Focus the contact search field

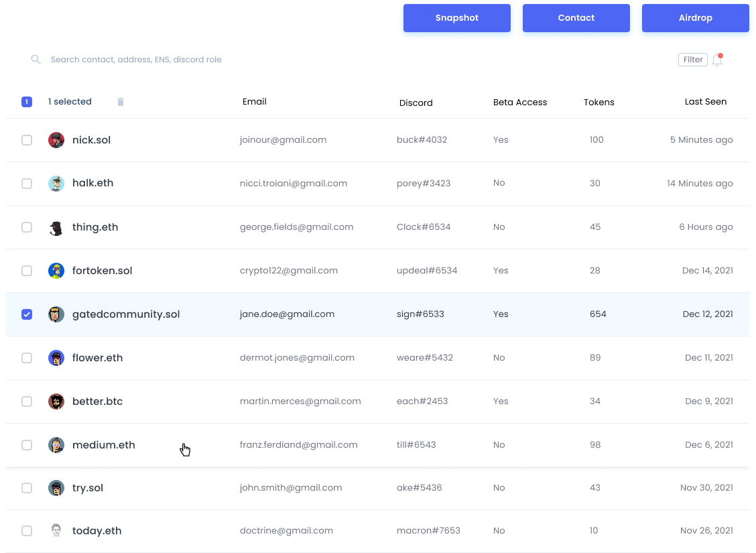click(x=136, y=59)
